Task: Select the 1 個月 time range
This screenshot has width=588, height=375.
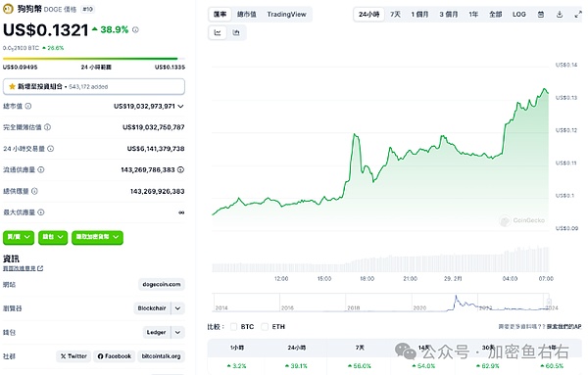Action: 419,15
